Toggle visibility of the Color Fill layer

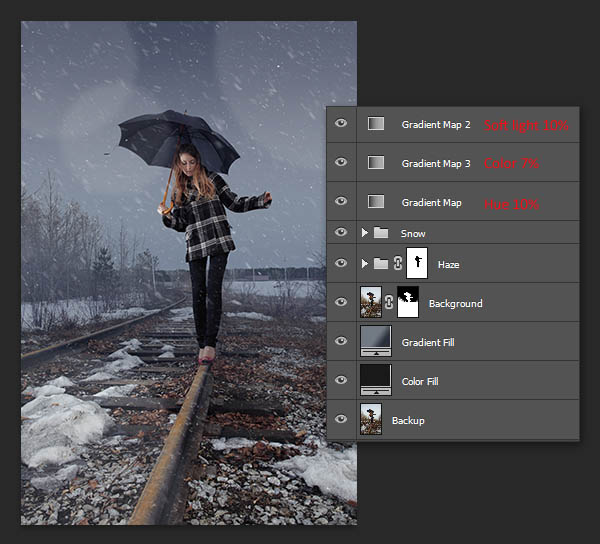click(x=342, y=381)
